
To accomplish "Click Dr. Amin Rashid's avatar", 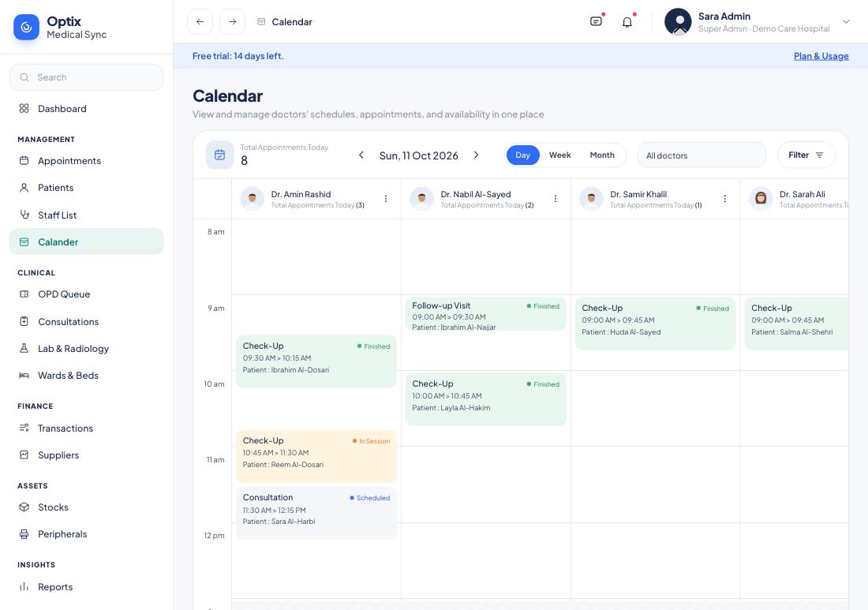I will pyautogui.click(x=253, y=198).
